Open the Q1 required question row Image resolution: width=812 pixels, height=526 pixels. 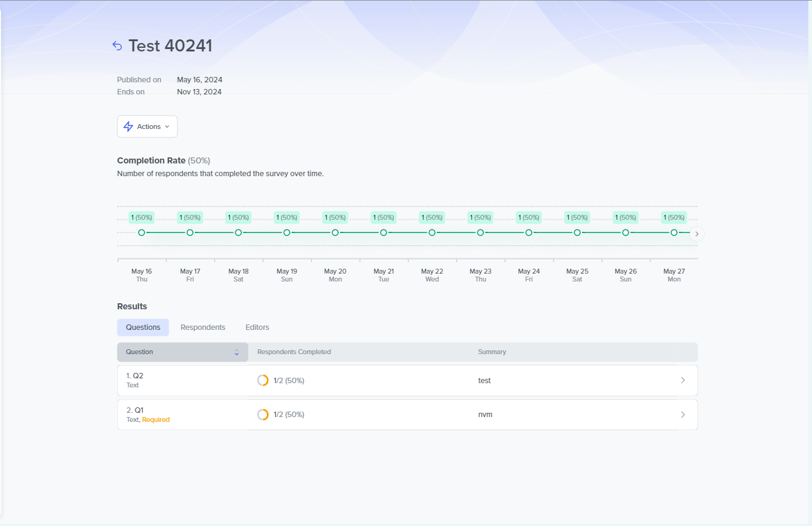click(182, 415)
